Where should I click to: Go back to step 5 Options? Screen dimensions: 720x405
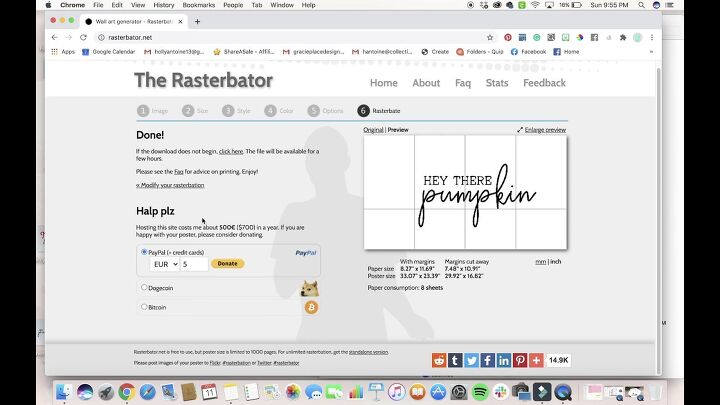point(326,111)
